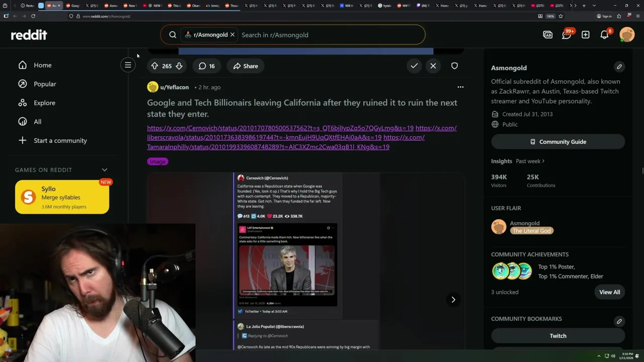The image size is (644, 362).
Task: Open the 16 comments on the post
Action: (x=207, y=66)
